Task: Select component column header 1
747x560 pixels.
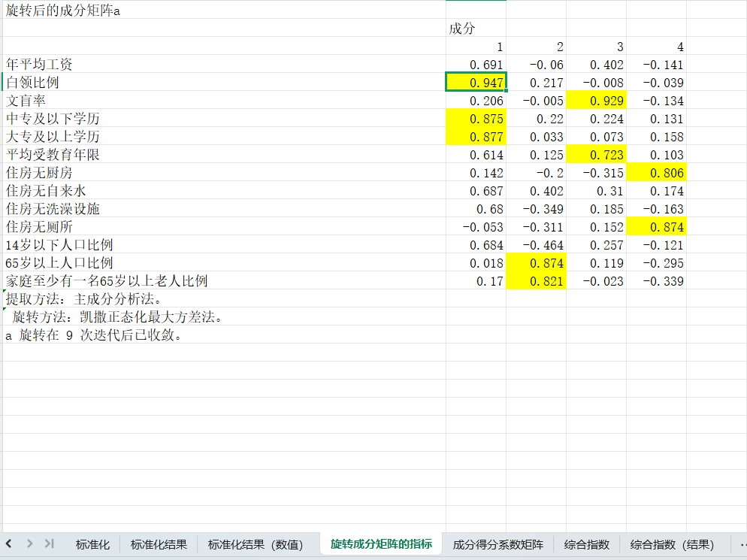Action: pos(476,47)
